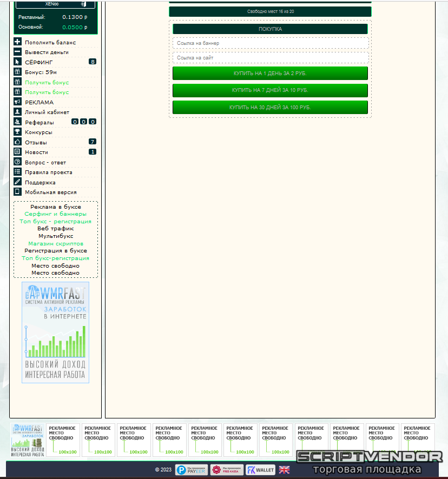
Task: Select the pencil icon beside Поддержка
Action: [x=17, y=182]
